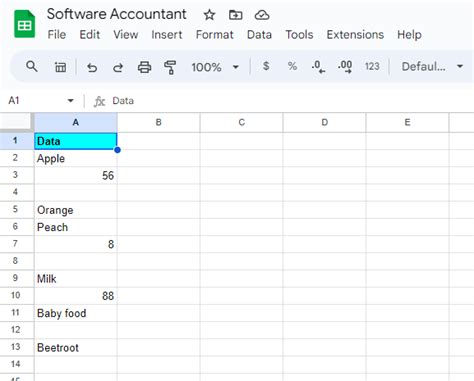Screen dimensions: 474x381
Task: Select the paint format roller icon
Action: point(170,67)
